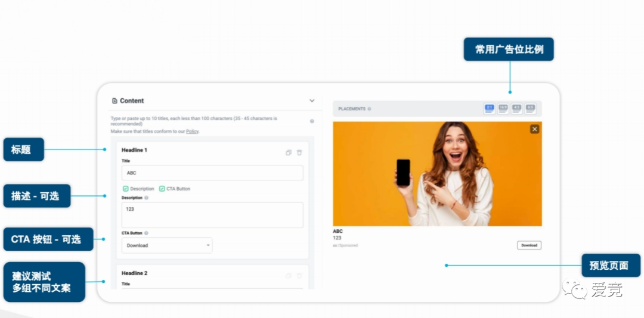Uncheck the CTA Button checkbox

click(x=162, y=189)
